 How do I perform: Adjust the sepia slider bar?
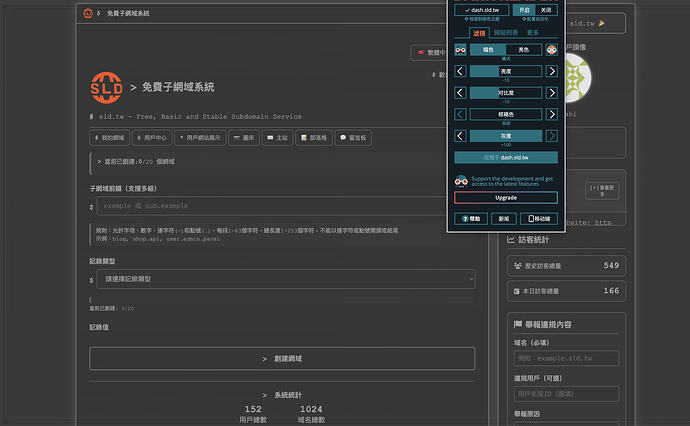coord(506,114)
